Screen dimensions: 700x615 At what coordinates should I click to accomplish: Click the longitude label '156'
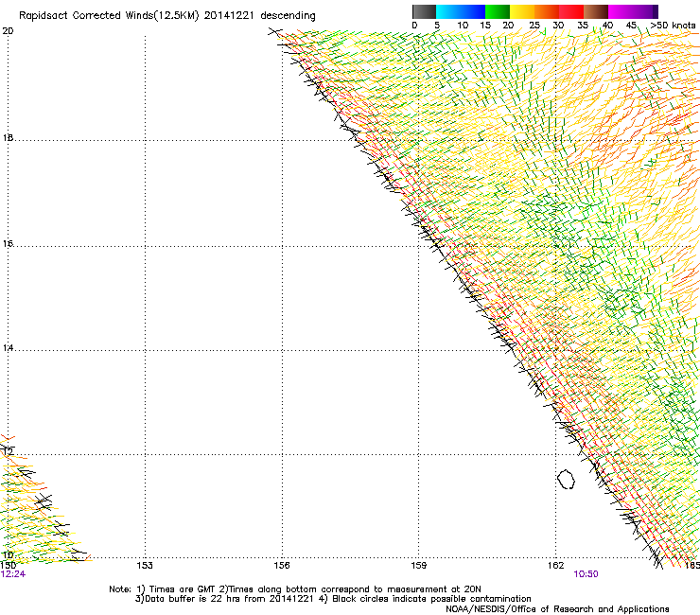tap(282, 566)
